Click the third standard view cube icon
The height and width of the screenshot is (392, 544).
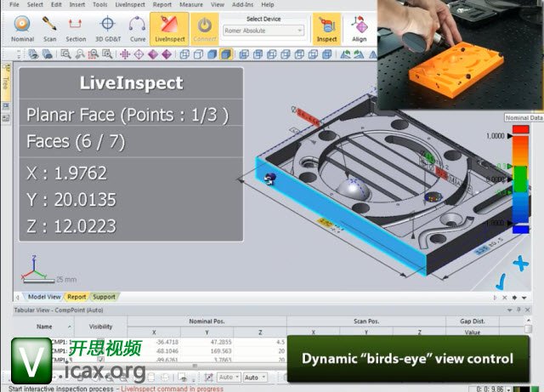pyautogui.click(x=272, y=54)
